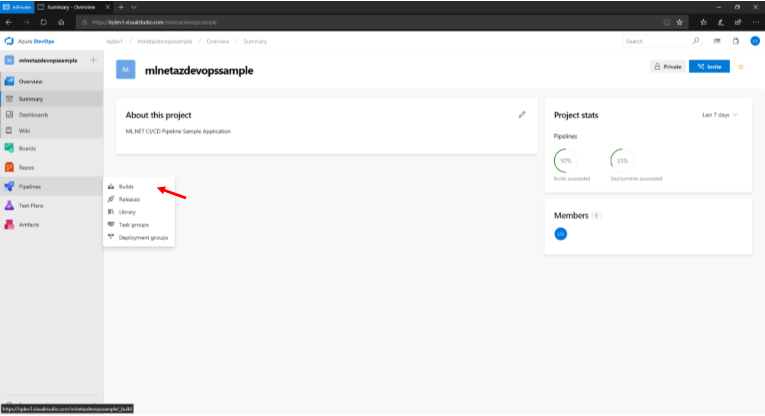Screen dimensions: 765x416
Task: Click browser refresh button
Action: click(43, 22)
